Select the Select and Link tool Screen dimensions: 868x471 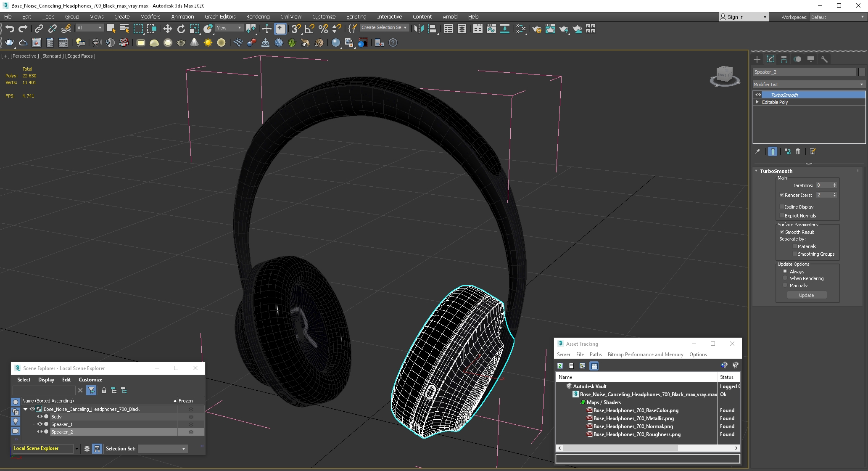(x=39, y=29)
